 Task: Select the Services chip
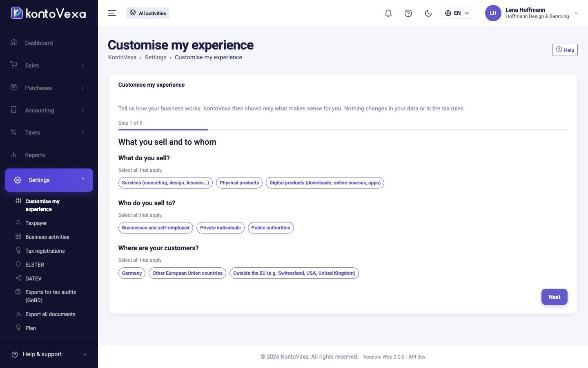tap(165, 183)
